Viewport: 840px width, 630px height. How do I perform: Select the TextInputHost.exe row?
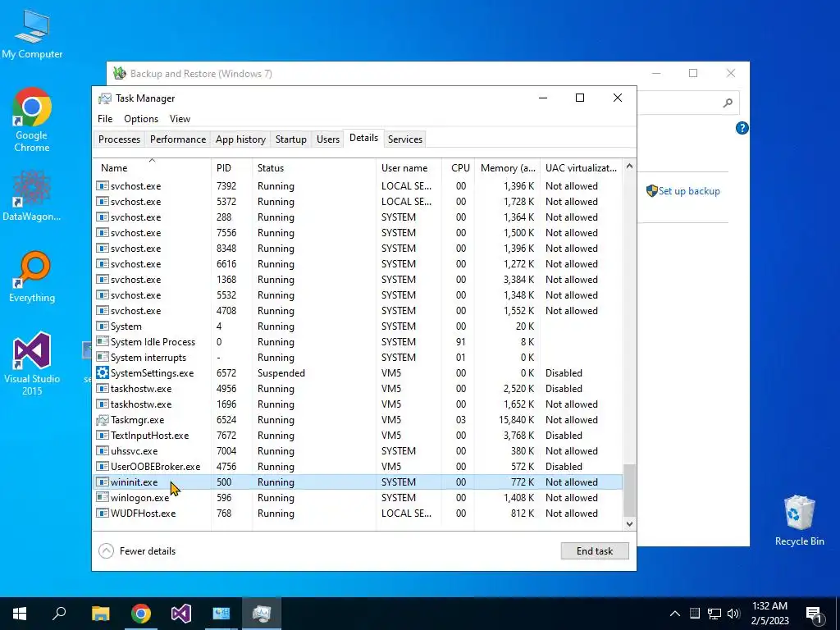click(x=358, y=436)
